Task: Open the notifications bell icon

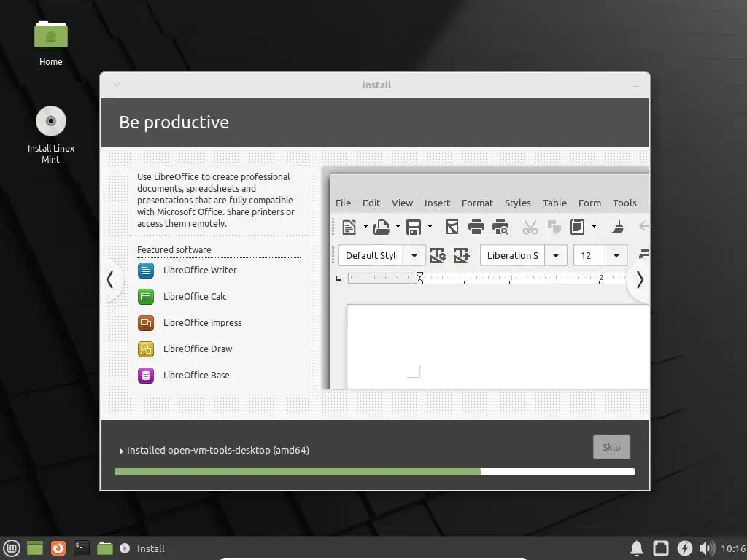Action: click(637, 548)
